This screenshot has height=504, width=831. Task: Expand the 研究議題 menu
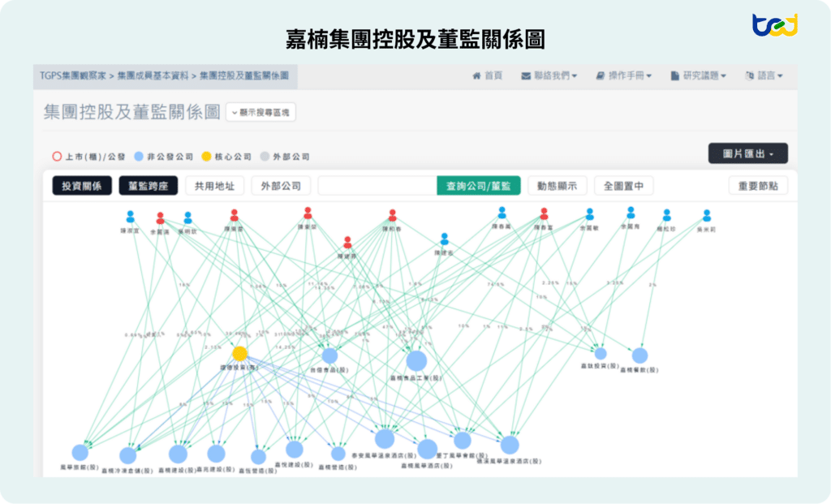[x=699, y=75]
